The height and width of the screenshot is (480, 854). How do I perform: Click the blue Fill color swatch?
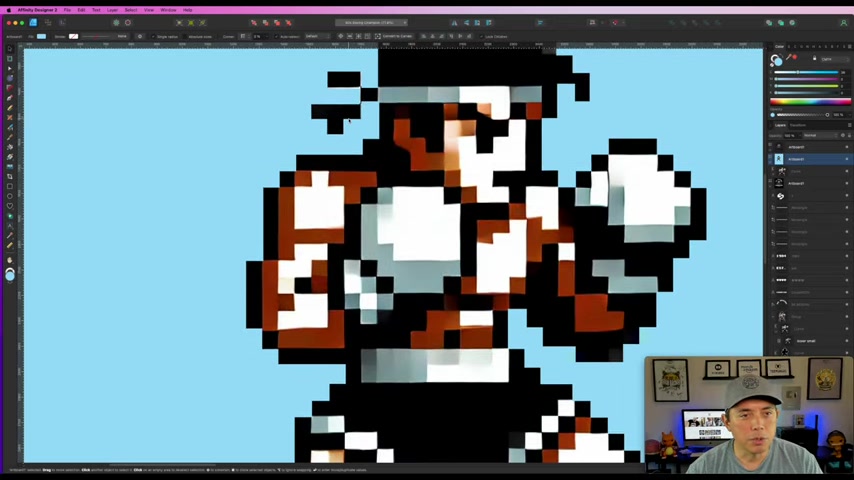click(41, 37)
